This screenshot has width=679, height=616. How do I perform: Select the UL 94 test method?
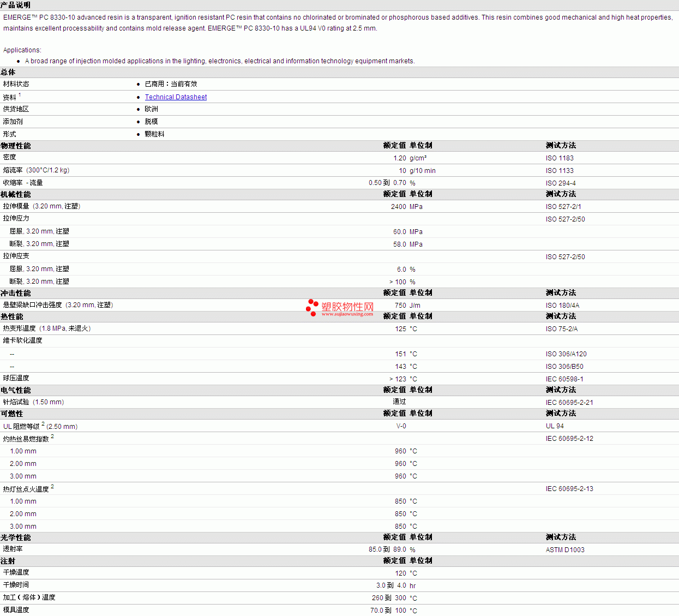[555, 426]
